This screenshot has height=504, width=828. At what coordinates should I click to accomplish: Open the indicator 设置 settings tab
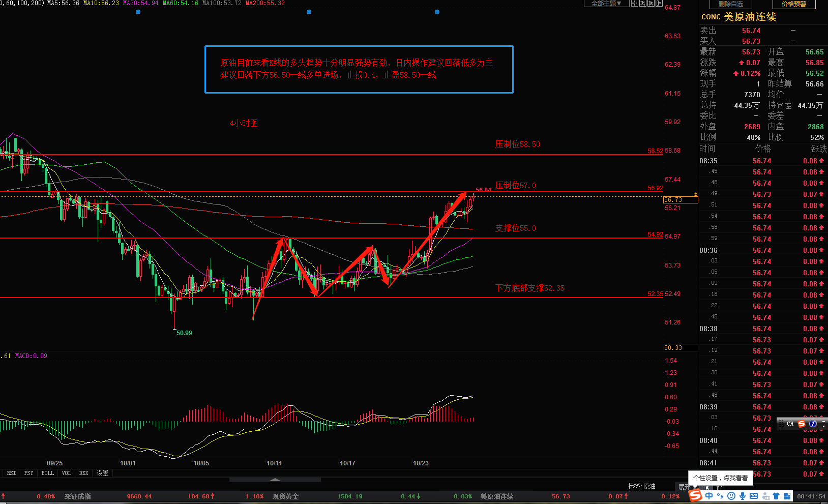[102, 473]
